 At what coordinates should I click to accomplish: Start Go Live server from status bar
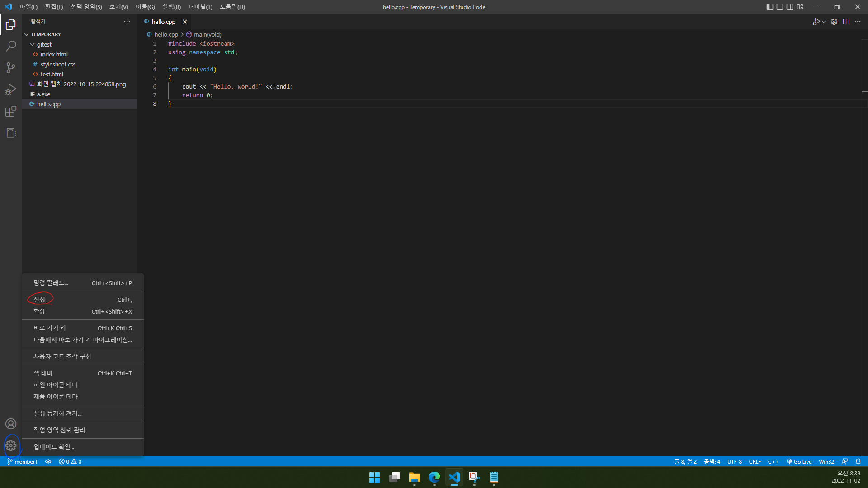[799, 461]
